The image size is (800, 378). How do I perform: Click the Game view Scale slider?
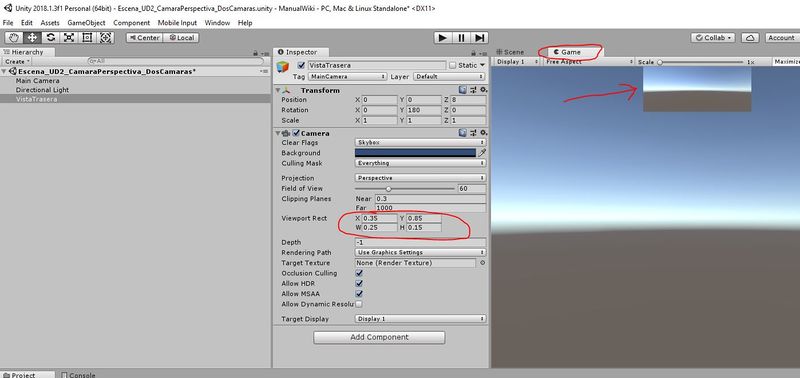click(700, 62)
